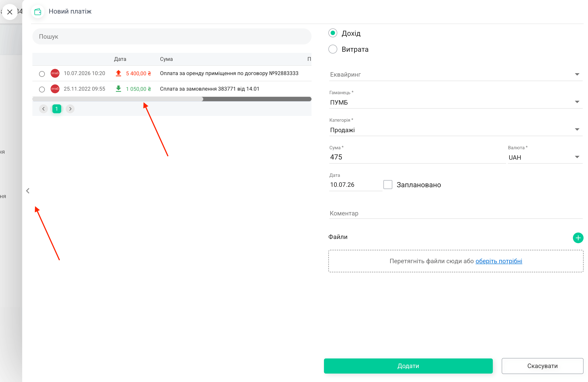
Task: Click the green wallet icon beside Новий платіж
Action: coord(38,11)
